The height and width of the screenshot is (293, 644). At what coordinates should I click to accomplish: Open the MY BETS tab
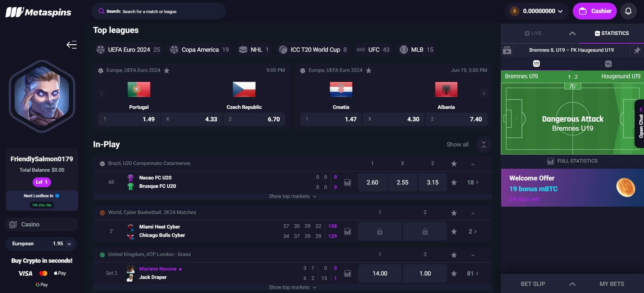612,284
